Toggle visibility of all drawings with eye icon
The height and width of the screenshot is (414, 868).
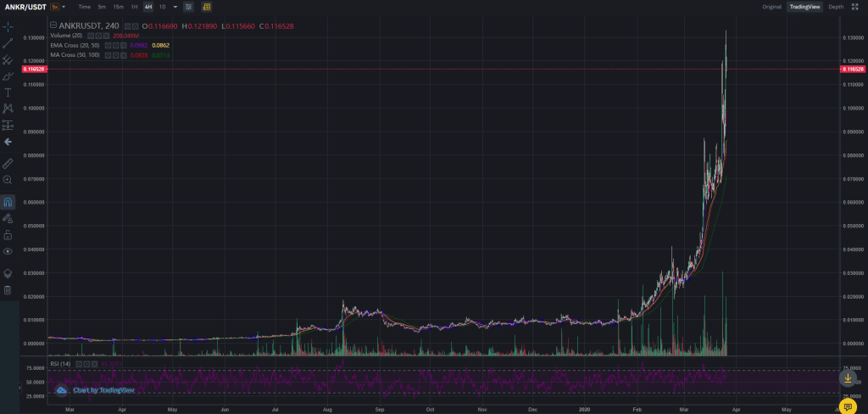[8, 251]
